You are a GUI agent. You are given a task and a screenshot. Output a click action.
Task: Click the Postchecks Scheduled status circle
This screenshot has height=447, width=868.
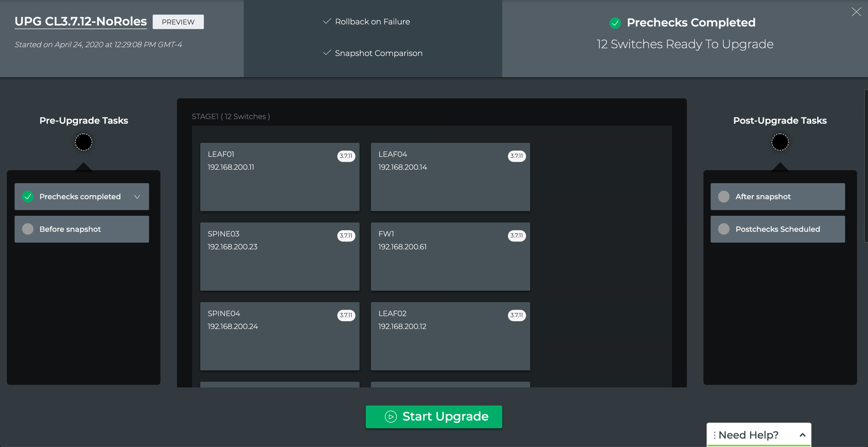click(724, 229)
